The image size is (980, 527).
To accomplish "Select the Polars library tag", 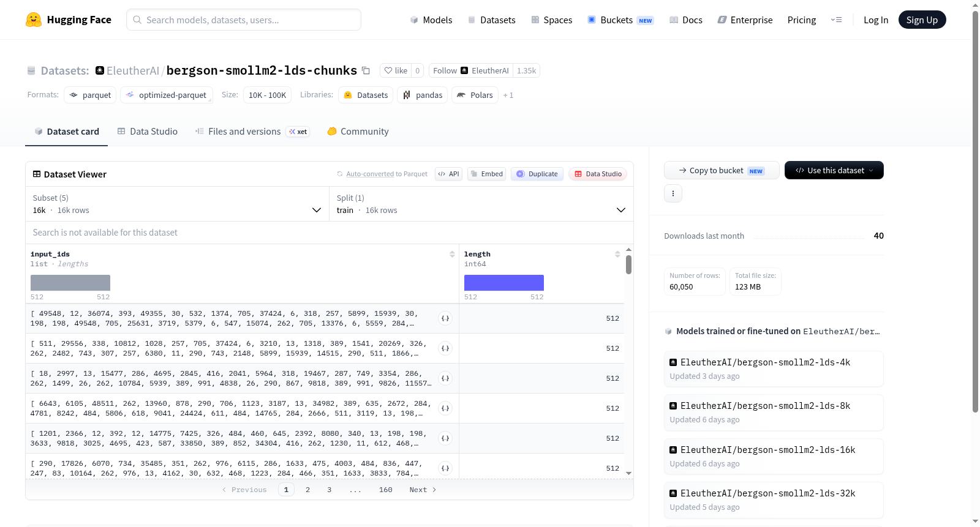I will click(475, 95).
